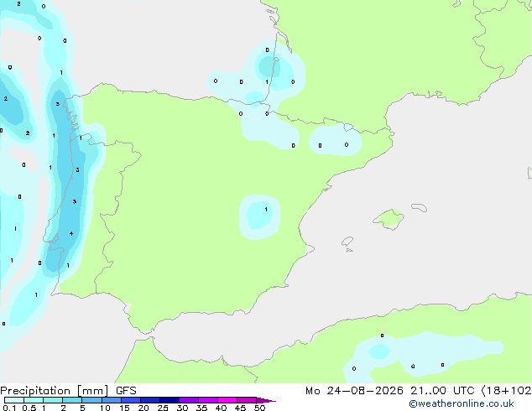Click the '21..00 UTC' time label
The height and width of the screenshot is (411, 532).
442,391
